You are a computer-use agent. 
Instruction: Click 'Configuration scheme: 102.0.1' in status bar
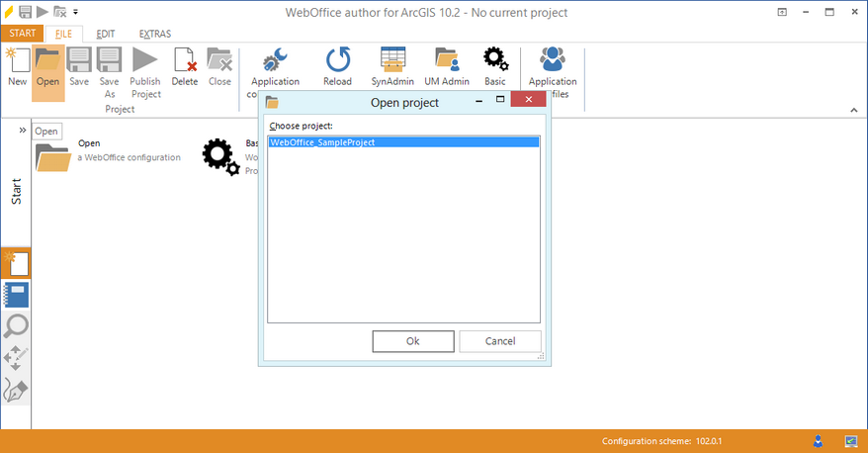click(x=661, y=441)
